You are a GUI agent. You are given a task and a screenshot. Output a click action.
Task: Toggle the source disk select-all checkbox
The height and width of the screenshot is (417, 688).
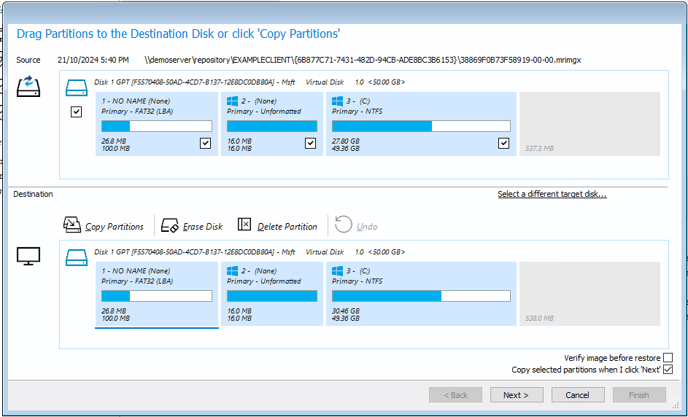(76, 112)
